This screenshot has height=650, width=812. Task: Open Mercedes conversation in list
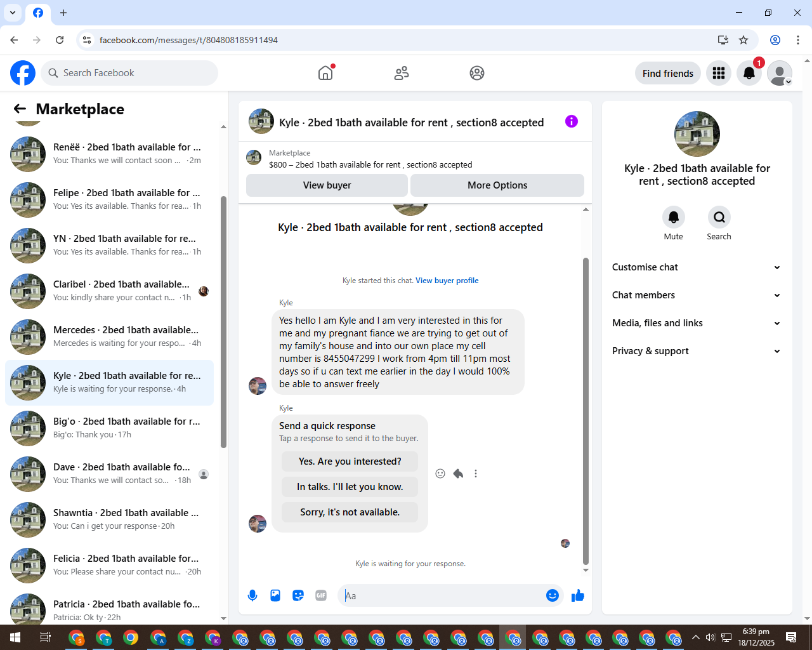[x=109, y=336]
